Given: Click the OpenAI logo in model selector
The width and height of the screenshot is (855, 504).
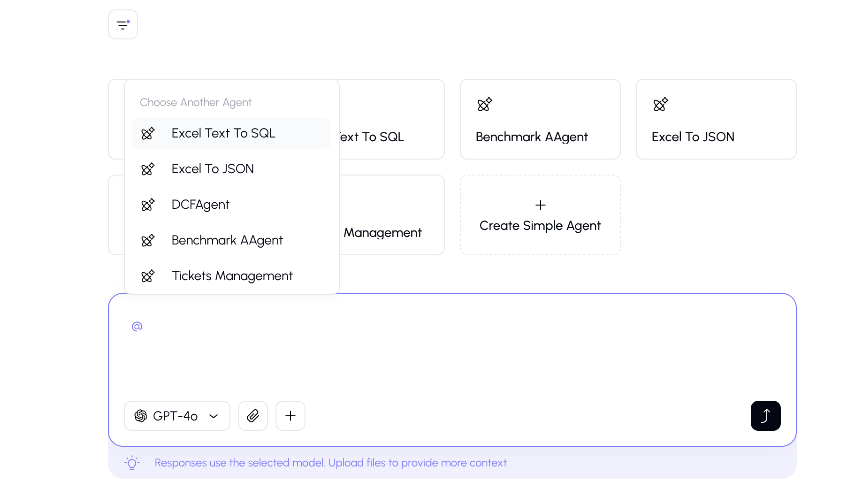Looking at the screenshot, I should [x=141, y=416].
